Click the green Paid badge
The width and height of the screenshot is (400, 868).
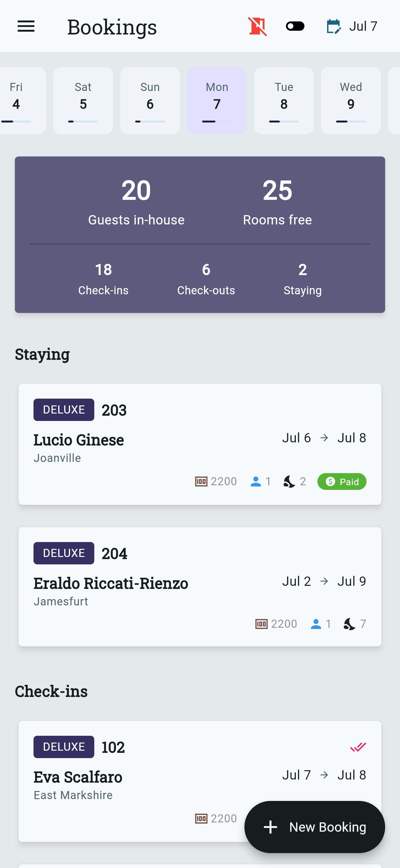click(x=342, y=481)
